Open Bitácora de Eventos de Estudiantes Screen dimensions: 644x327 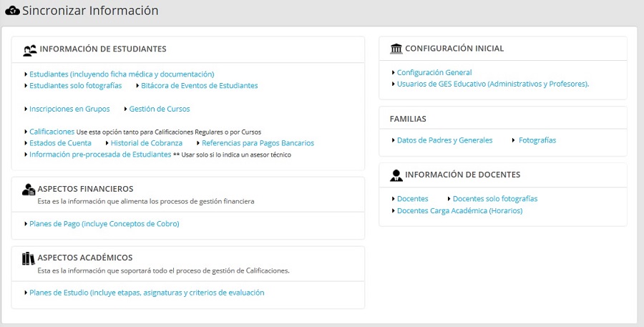click(199, 85)
